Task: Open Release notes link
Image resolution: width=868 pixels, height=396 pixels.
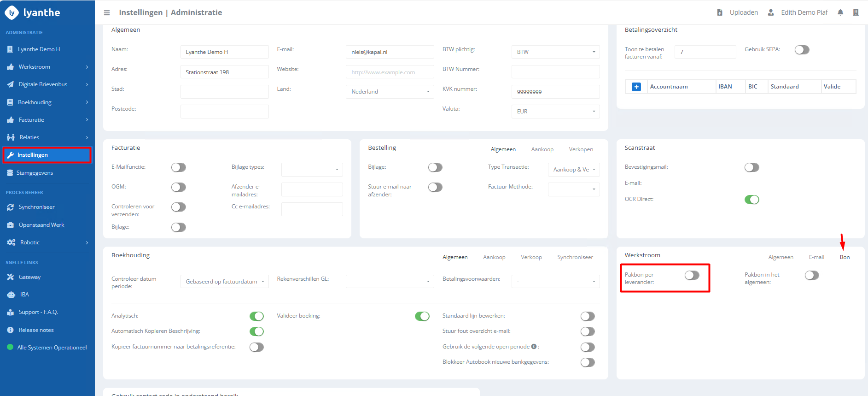Action: (x=36, y=330)
